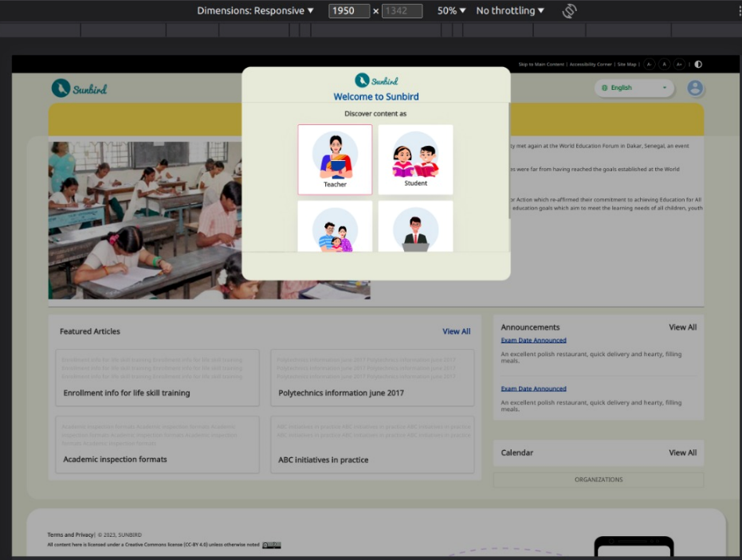
Task: Open the Dimensions: Responsive dropdown
Action: click(x=256, y=11)
